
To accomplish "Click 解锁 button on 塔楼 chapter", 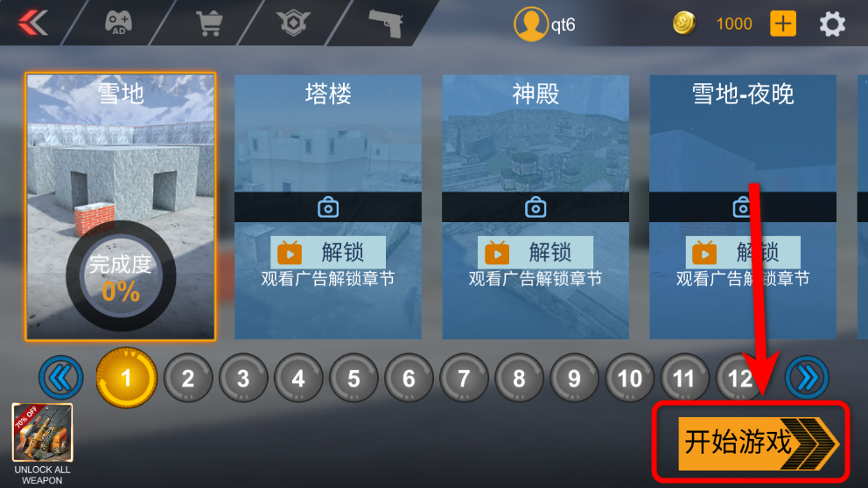I will [328, 252].
